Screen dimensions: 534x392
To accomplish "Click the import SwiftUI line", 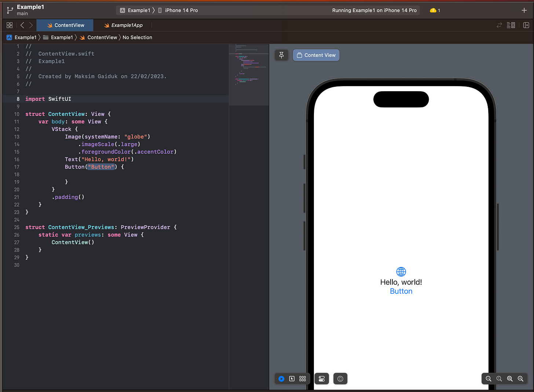I will 48,99.
